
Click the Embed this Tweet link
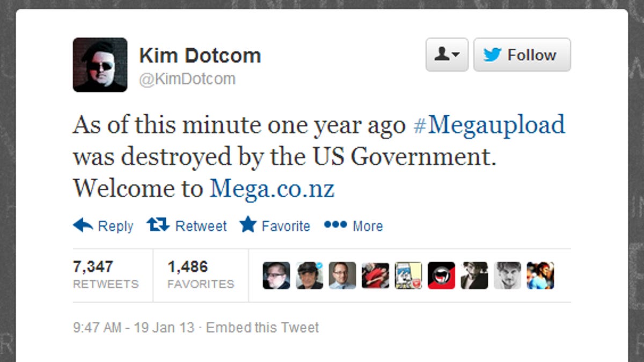(262, 328)
